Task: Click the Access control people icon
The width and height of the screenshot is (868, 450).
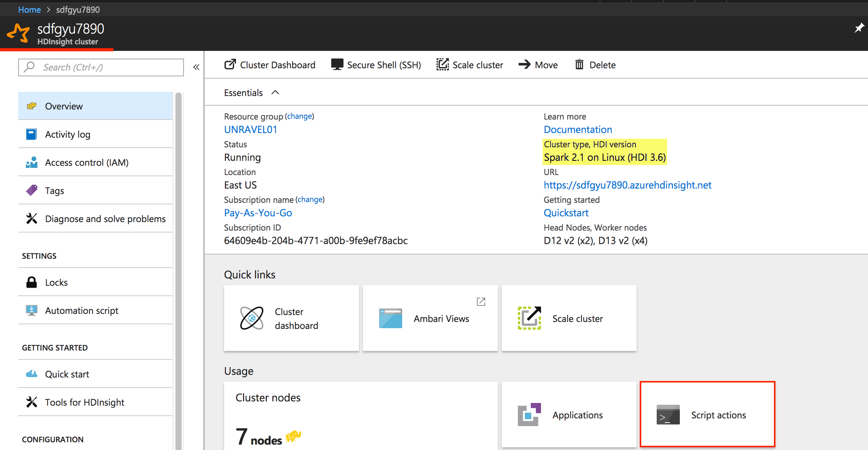Action: point(32,162)
